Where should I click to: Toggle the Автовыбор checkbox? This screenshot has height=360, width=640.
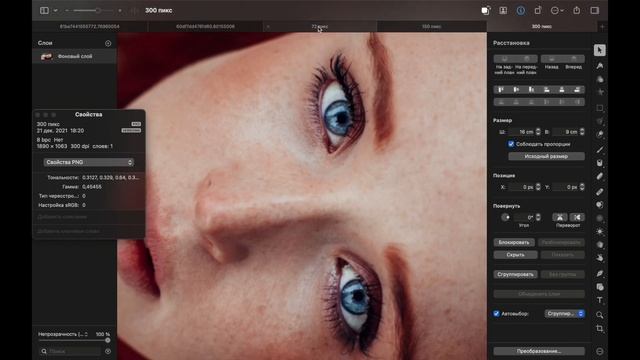tap(496, 313)
